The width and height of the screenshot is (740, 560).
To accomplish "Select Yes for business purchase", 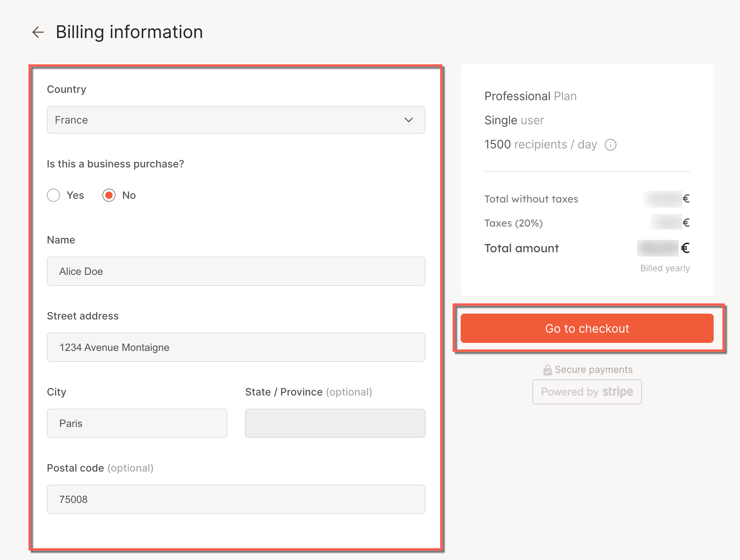I will tap(53, 195).
